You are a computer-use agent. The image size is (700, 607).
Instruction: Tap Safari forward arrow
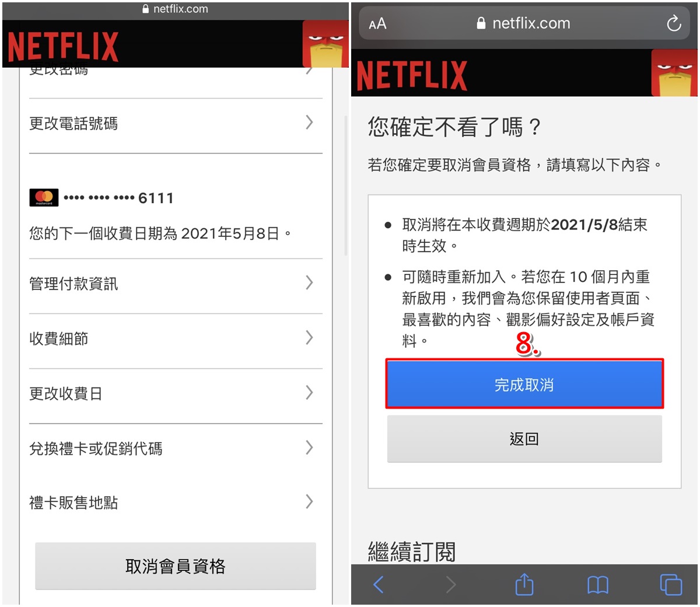coord(451,584)
